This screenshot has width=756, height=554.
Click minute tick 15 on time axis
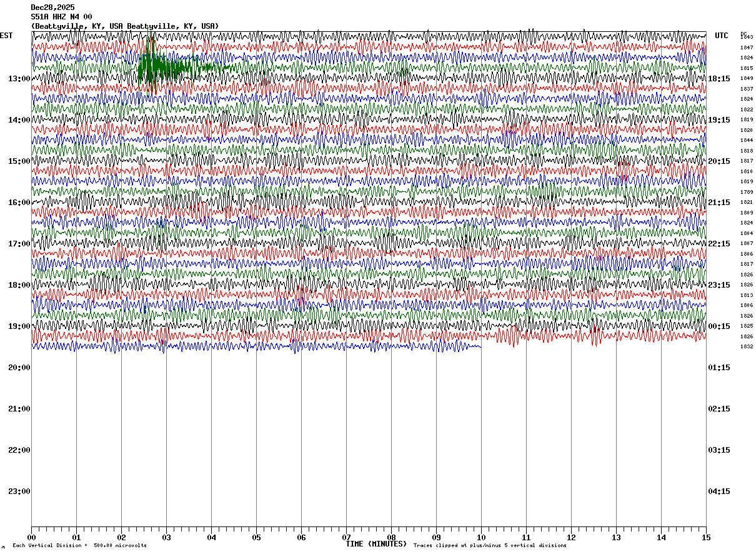click(706, 537)
